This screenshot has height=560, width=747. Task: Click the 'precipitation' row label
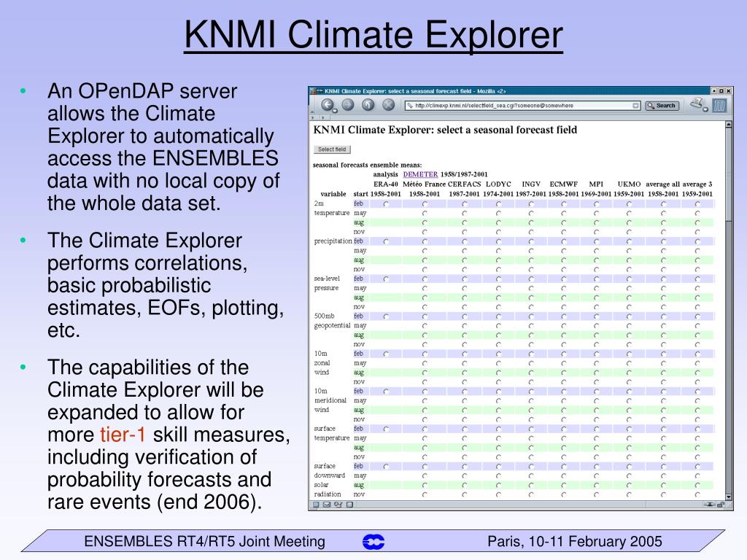(x=333, y=241)
